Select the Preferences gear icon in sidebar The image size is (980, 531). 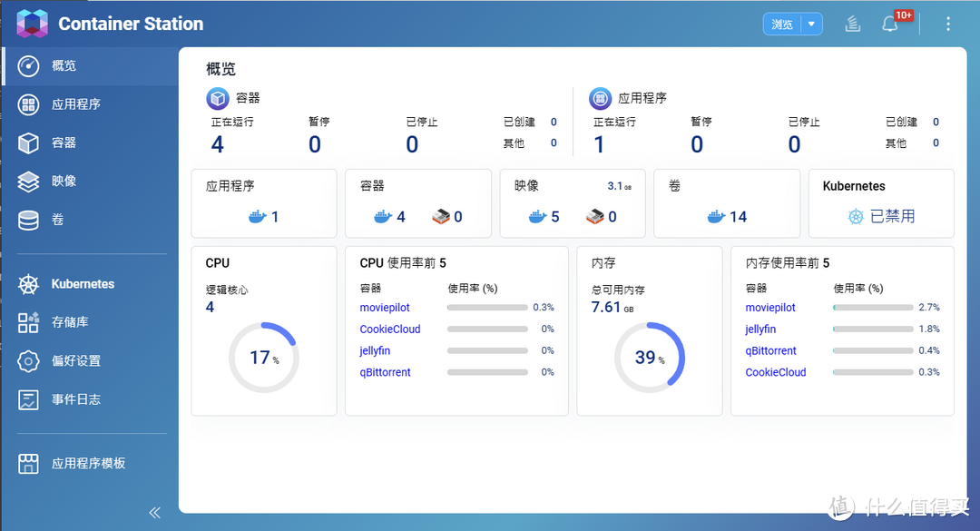tap(28, 360)
